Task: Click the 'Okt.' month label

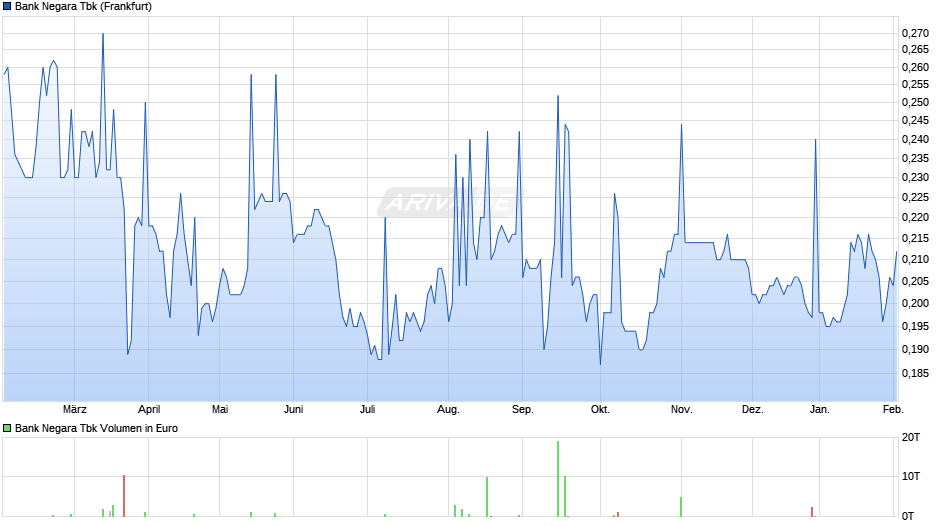Action: point(600,410)
